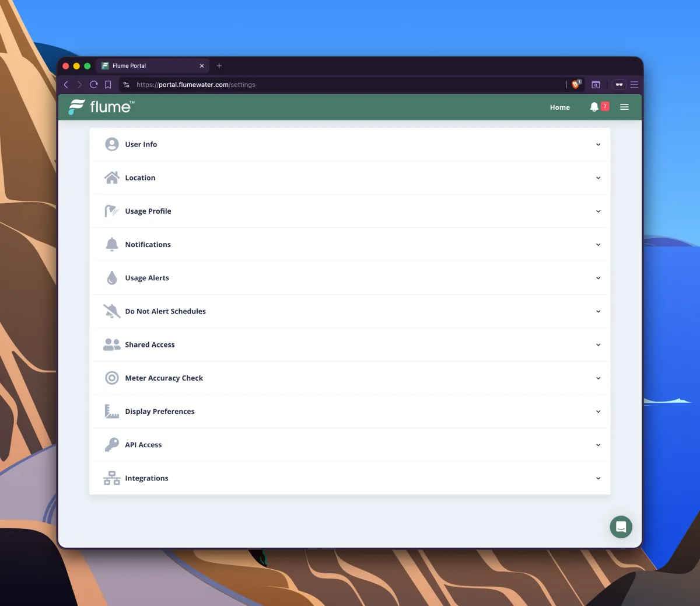The height and width of the screenshot is (606, 700).
Task: Click the site settings icon in address bar
Action: (x=127, y=85)
